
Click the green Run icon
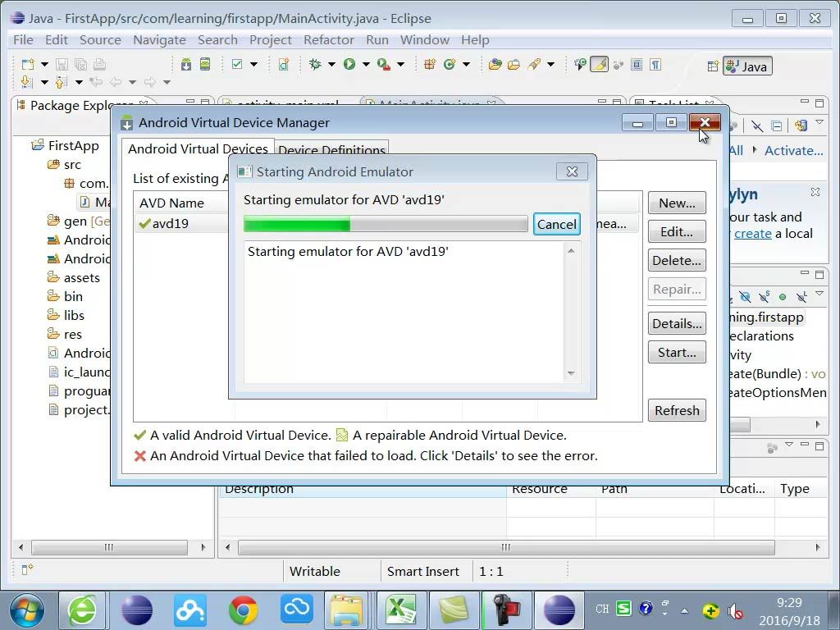(349, 64)
